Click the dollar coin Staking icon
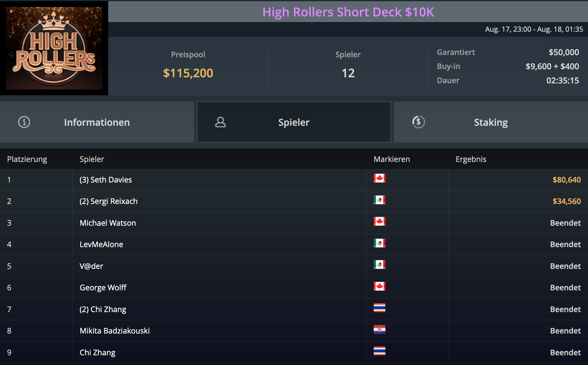This screenshot has height=365, width=588. pos(418,122)
